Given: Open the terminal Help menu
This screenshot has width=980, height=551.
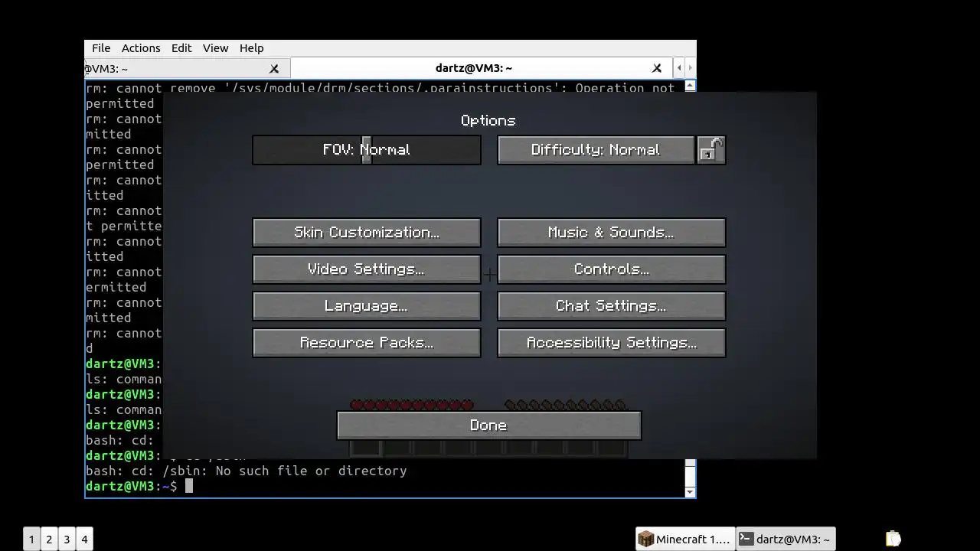Looking at the screenshot, I should (x=251, y=48).
